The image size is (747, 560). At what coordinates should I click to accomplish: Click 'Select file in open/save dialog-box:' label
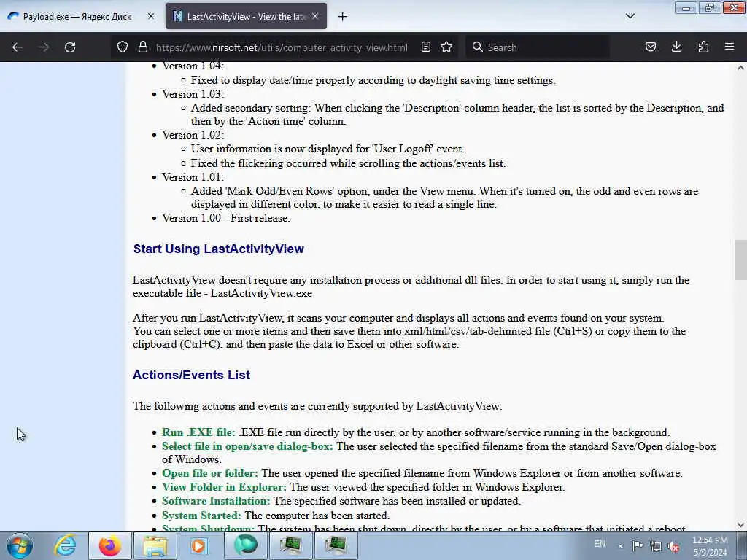(248, 446)
